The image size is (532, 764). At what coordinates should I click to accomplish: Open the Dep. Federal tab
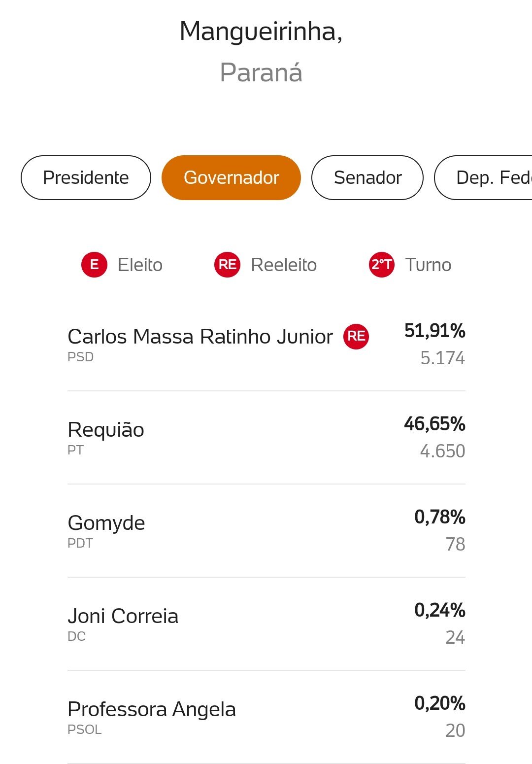pos(483,178)
